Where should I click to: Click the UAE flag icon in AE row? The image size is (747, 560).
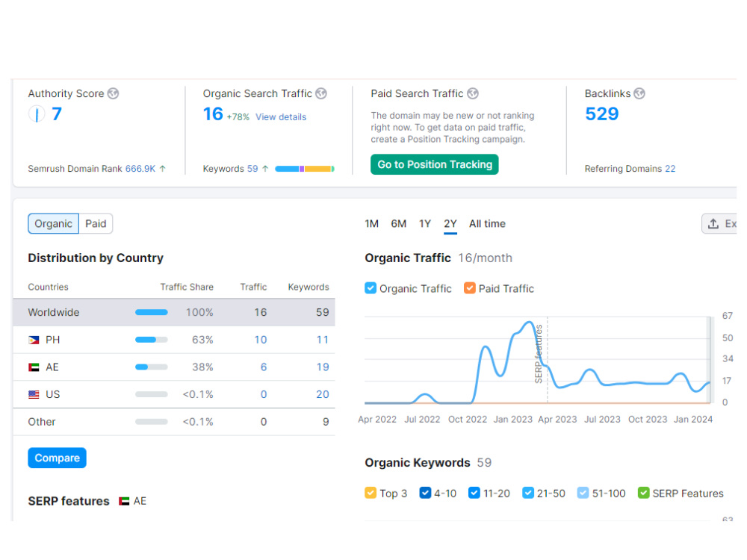34,367
